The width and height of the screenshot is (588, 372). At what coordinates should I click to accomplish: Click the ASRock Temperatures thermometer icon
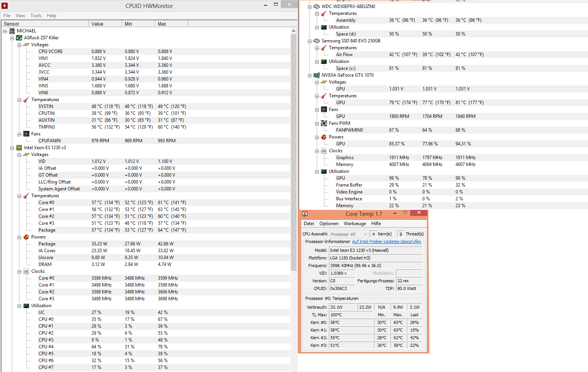click(26, 100)
